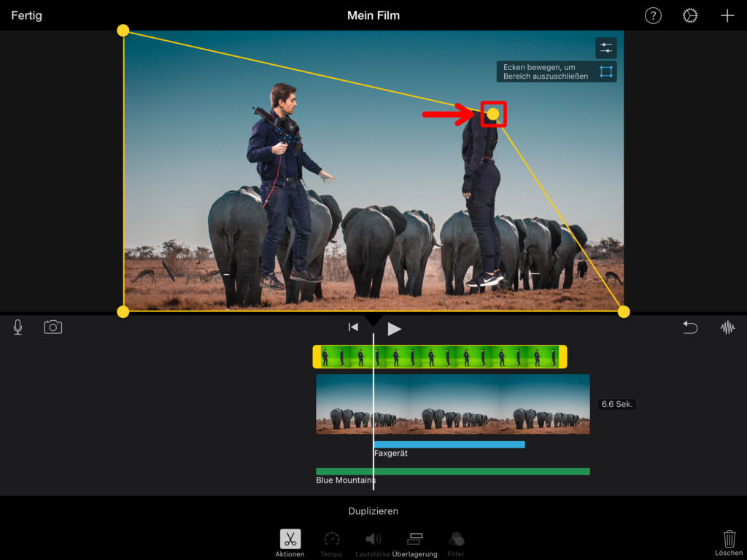
Task: Play the video preview
Action: tap(394, 329)
